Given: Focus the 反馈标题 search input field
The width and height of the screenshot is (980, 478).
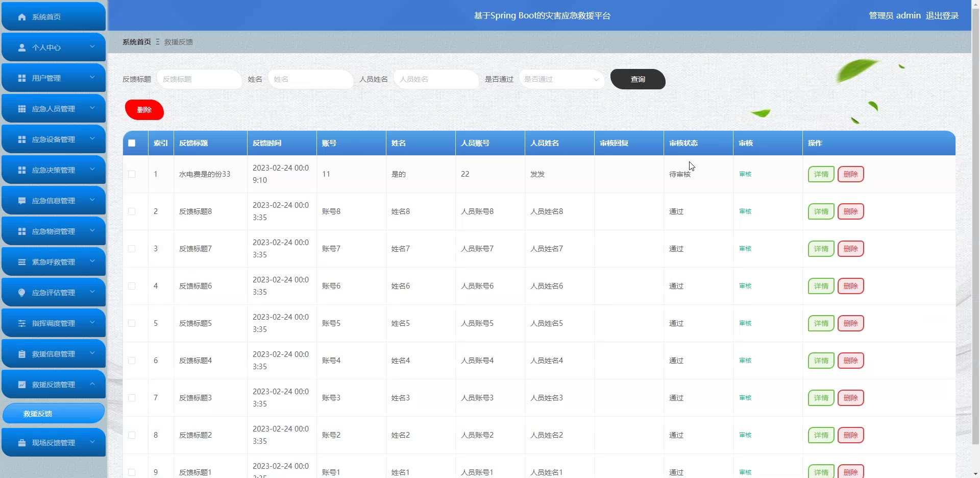Looking at the screenshot, I should 199,79.
